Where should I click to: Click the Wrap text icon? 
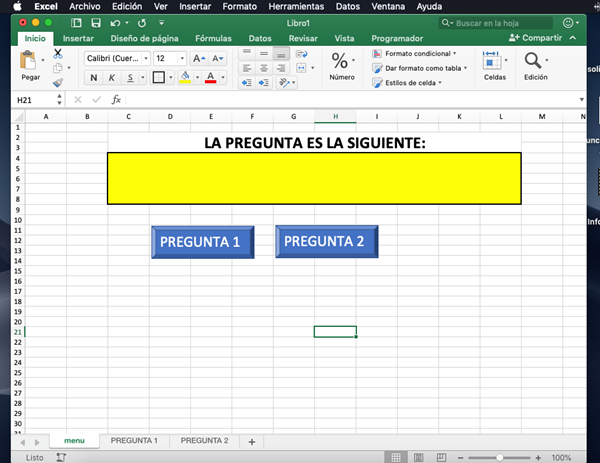(302, 54)
